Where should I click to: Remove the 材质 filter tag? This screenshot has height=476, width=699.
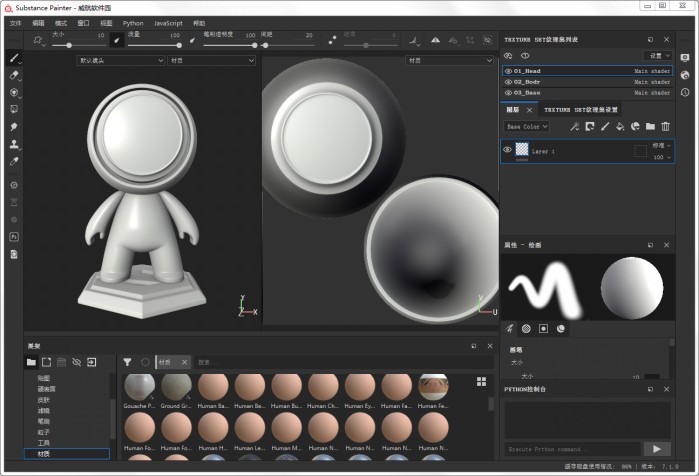point(185,362)
